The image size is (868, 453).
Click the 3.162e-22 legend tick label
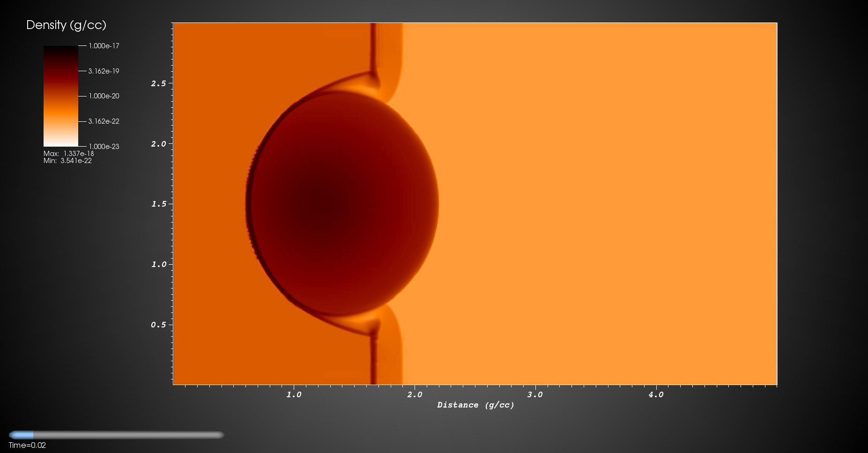104,121
